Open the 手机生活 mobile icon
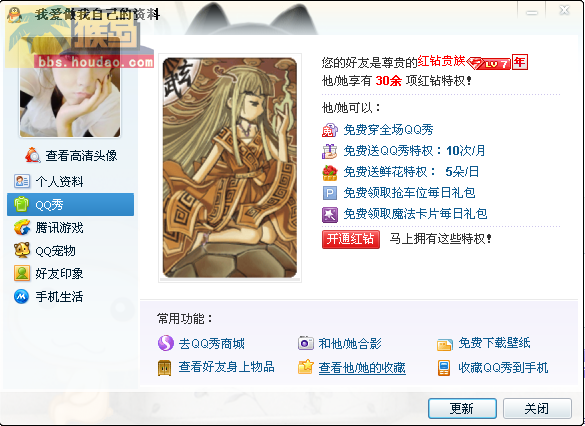 pyautogui.click(x=21, y=297)
